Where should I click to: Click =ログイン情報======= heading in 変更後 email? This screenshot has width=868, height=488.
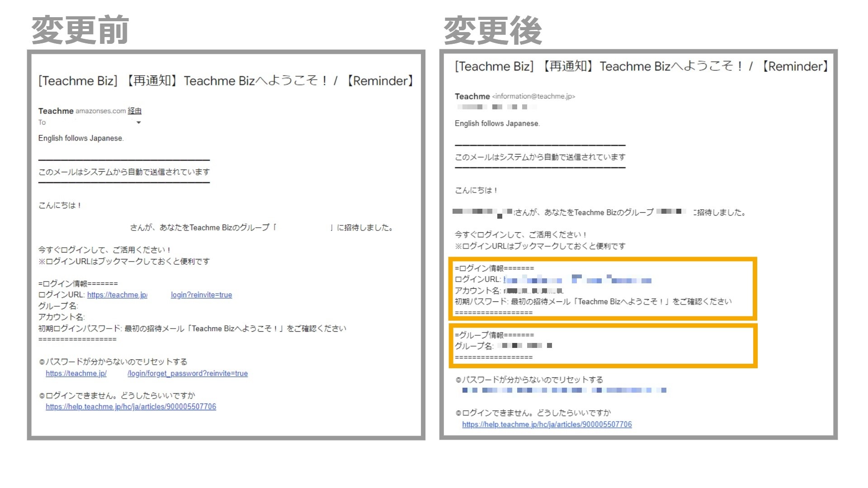coord(494,268)
